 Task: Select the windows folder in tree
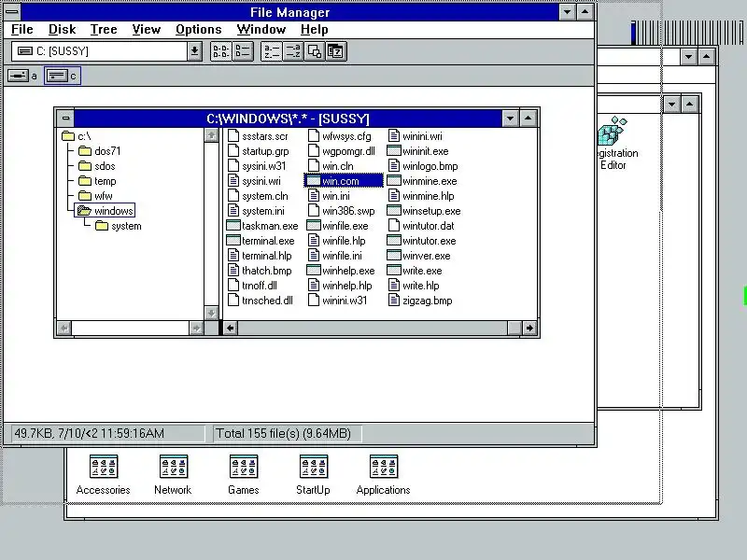click(106, 211)
